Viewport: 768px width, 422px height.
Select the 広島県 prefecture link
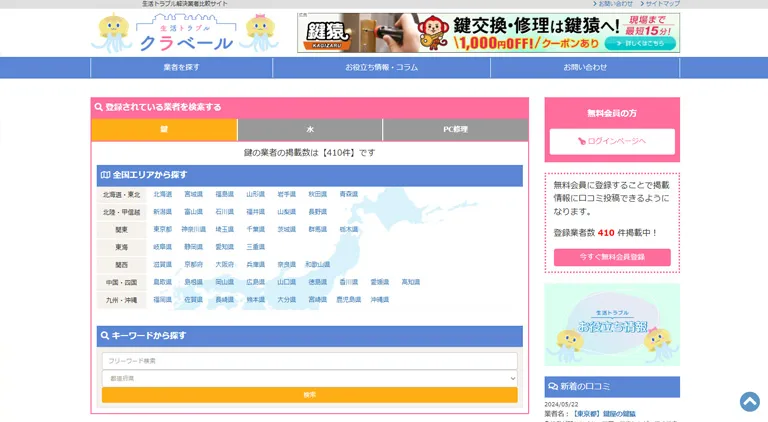255,282
